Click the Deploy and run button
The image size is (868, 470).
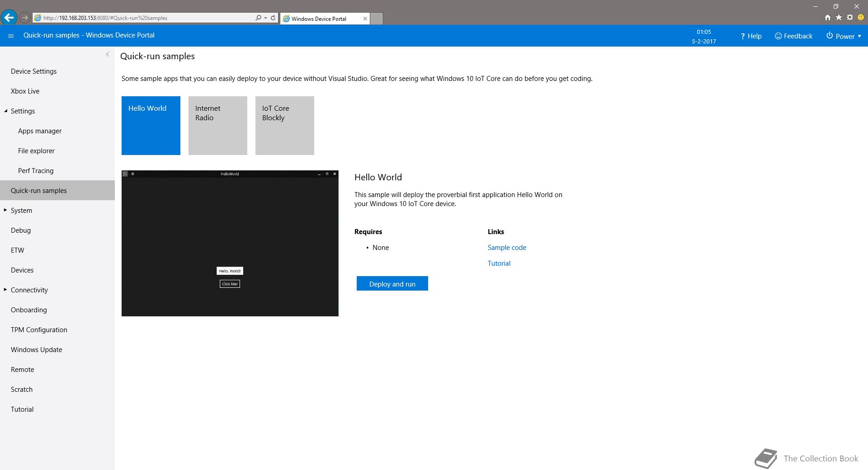[x=392, y=284]
